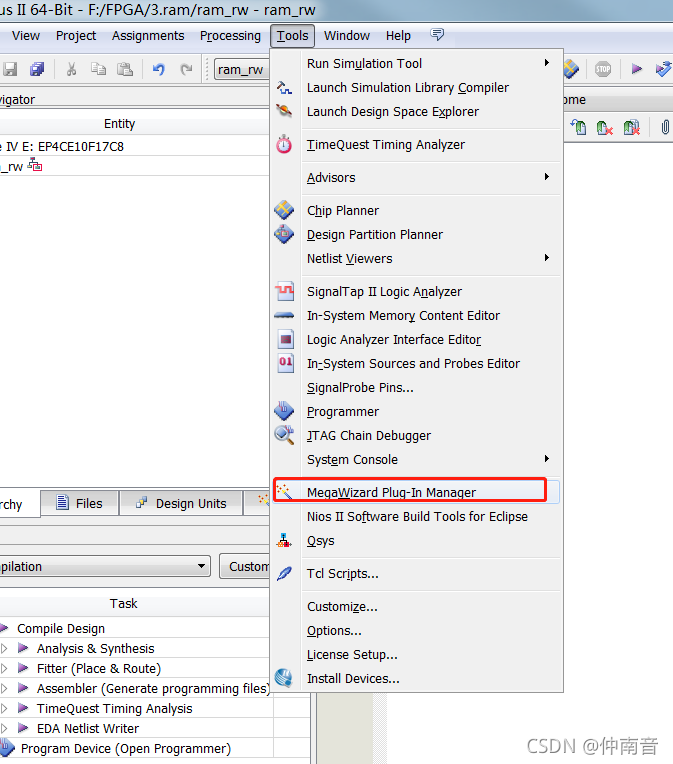
Task: Choose Launch Simulation Library Compiler
Action: tap(407, 88)
